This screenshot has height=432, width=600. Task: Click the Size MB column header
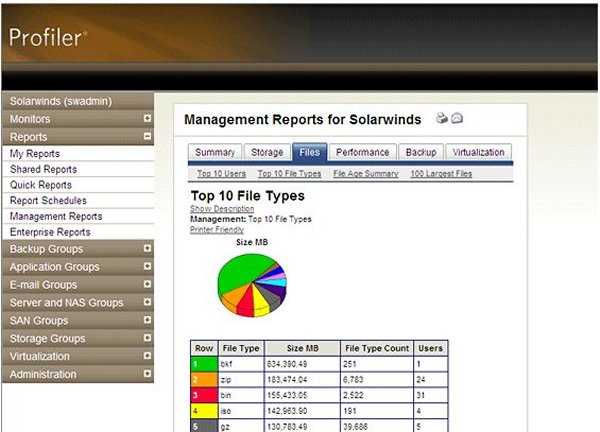pos(302,348)
